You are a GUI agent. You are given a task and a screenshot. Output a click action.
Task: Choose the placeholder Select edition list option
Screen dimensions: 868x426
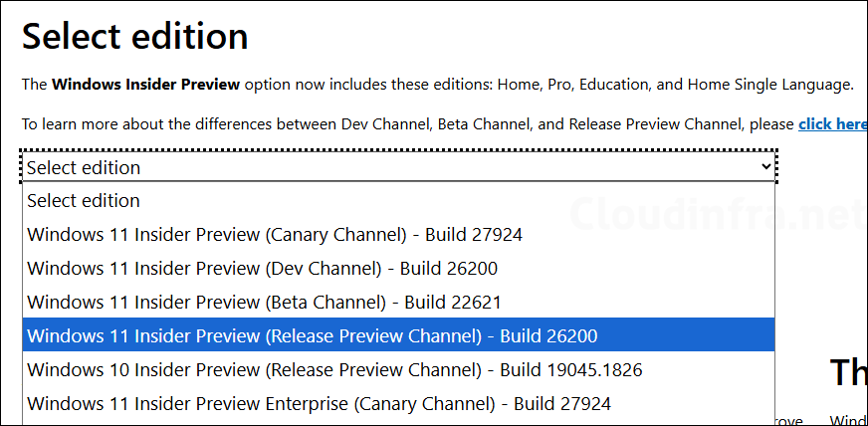coord(84,201)
